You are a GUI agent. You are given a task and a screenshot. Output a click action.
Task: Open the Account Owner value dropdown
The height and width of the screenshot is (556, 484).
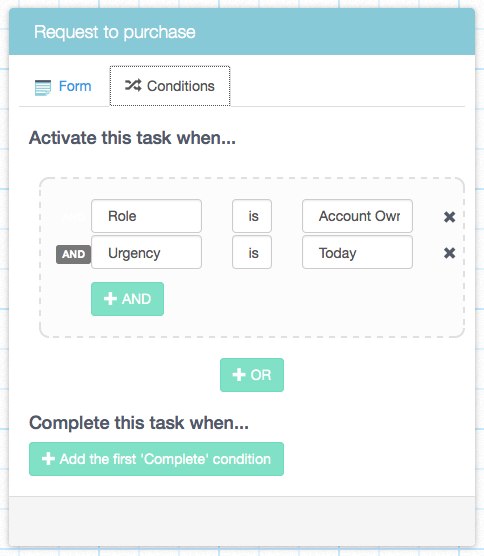357,216
